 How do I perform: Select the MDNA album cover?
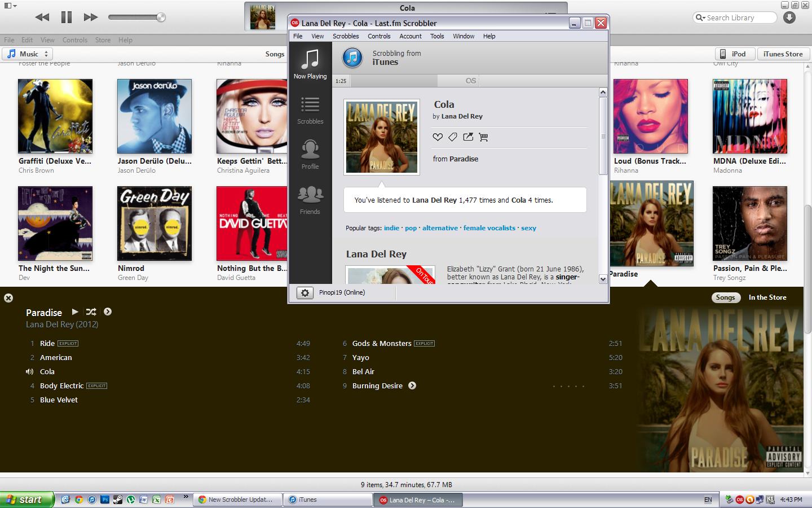point(750,116)
